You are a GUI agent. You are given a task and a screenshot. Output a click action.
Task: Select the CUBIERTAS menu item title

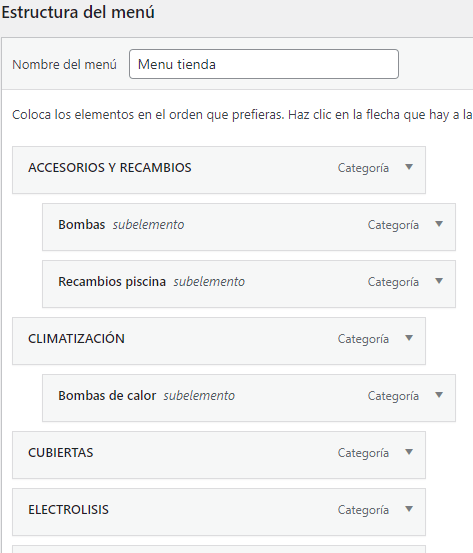[x=61, y=453]
